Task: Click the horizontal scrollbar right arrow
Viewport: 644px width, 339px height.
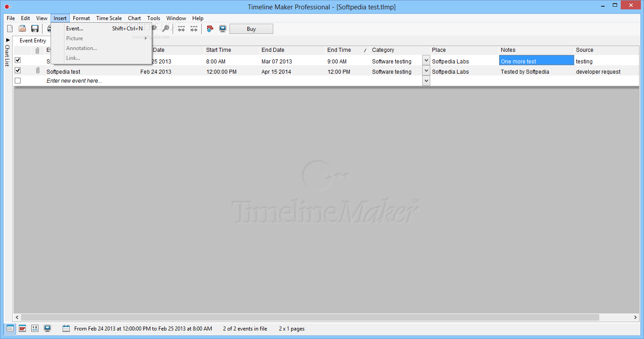Action: [636, 317]
